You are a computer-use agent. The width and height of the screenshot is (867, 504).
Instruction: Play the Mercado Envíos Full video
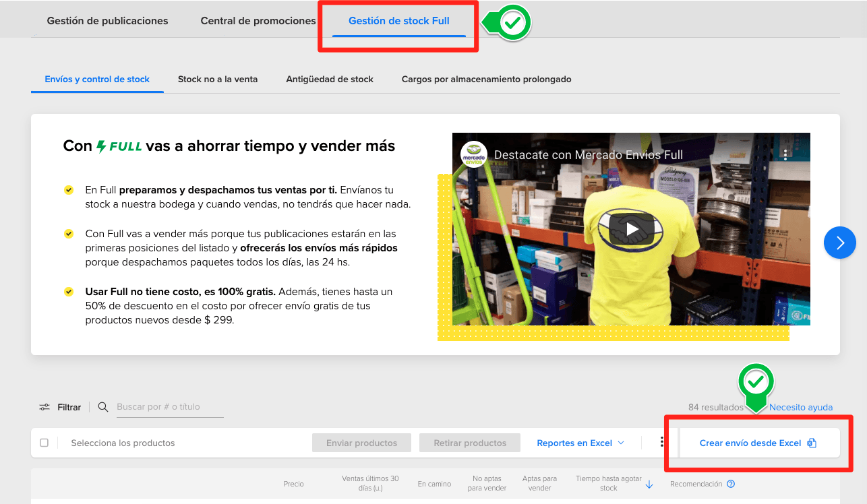632,229
